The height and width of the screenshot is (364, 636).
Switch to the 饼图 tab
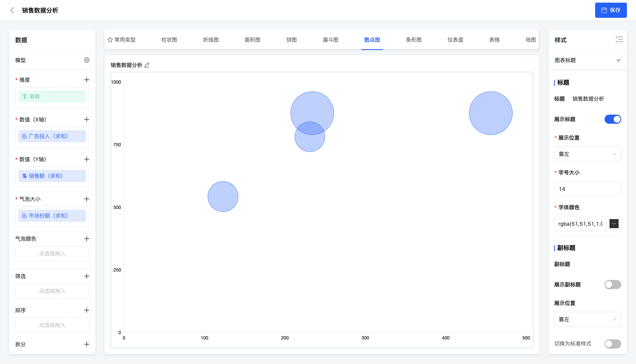point(291,40)
